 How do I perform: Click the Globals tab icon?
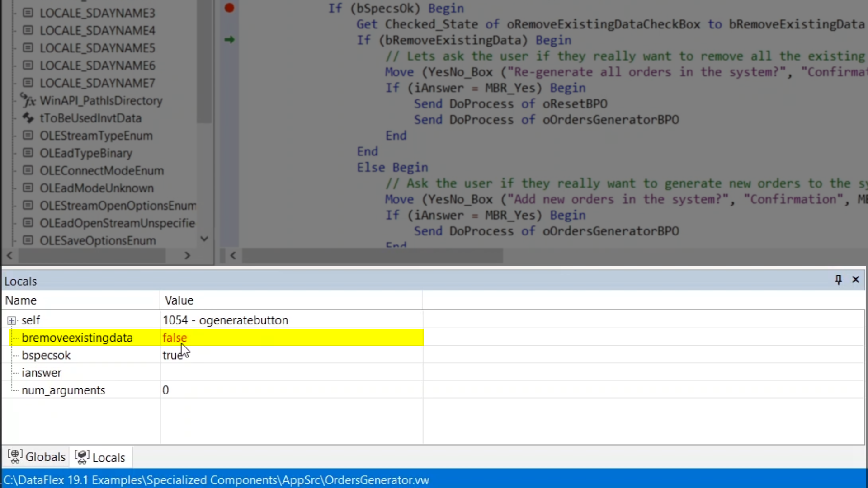click(x=15, y=457)
